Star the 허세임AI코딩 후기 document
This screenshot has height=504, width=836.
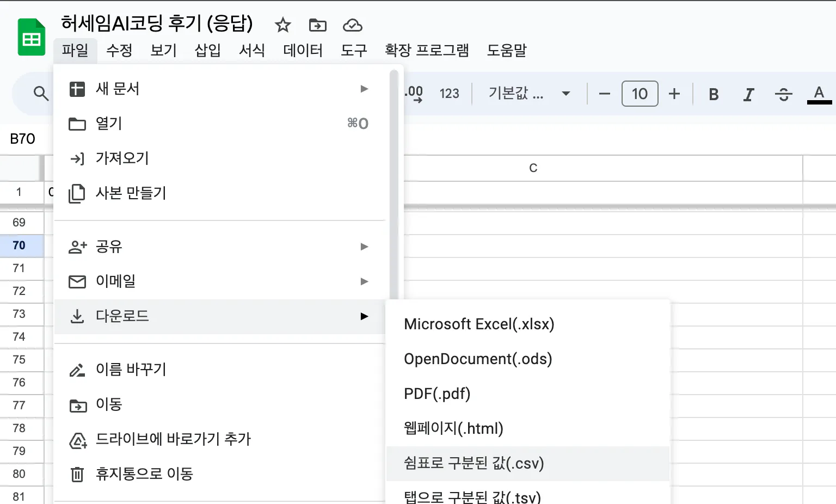click(283, 25)
